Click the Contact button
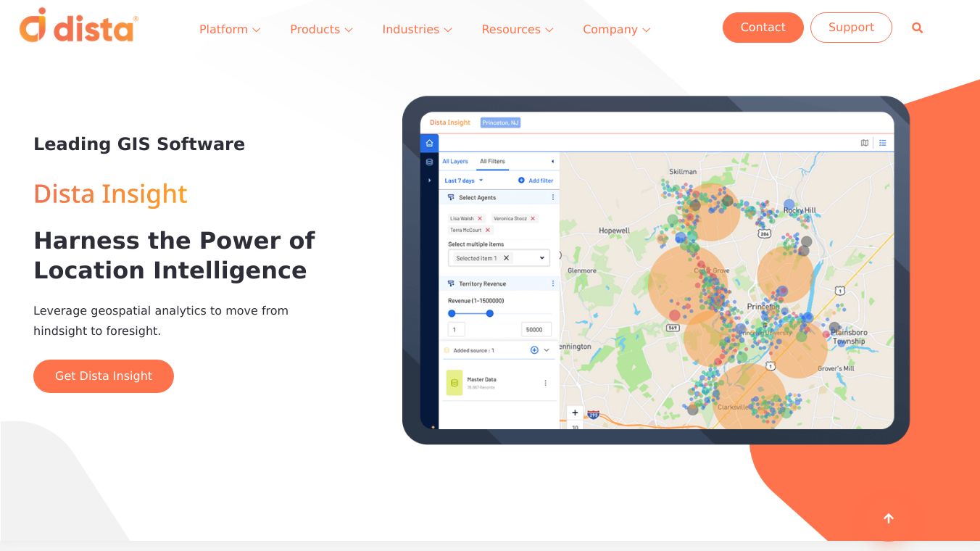Image resolution: width=980 pixels, height=551 pixels. (763, 28)
